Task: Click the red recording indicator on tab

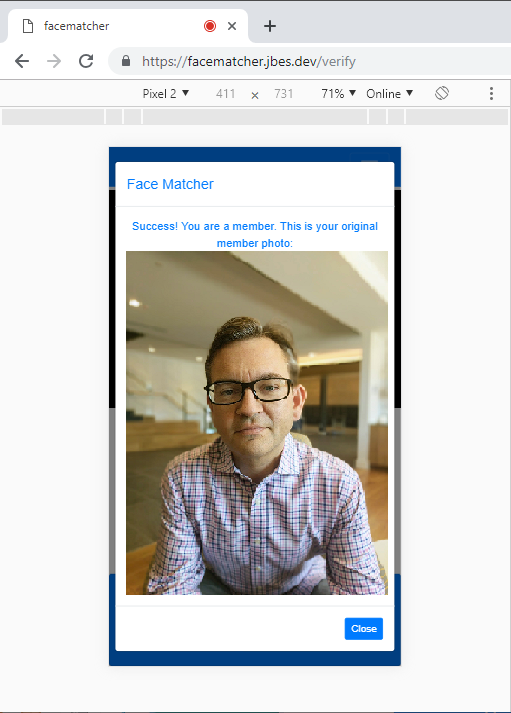Action: (x=210, y=26)
